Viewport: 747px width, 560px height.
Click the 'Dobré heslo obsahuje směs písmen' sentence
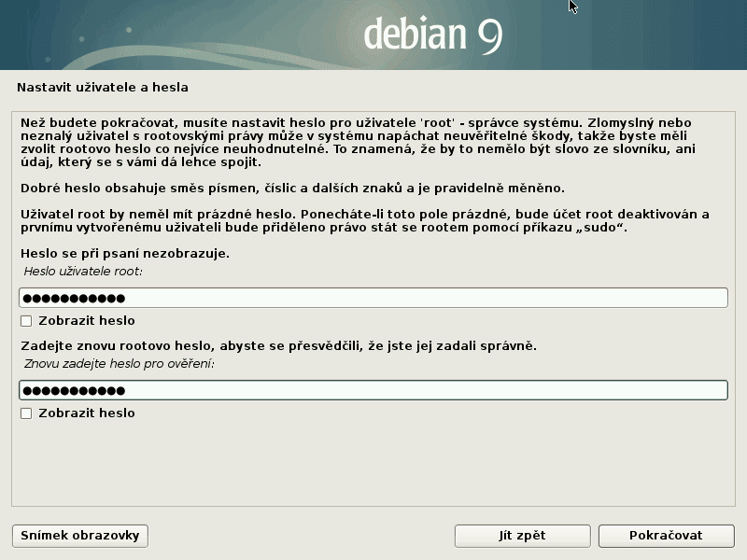tap(292, 189)
